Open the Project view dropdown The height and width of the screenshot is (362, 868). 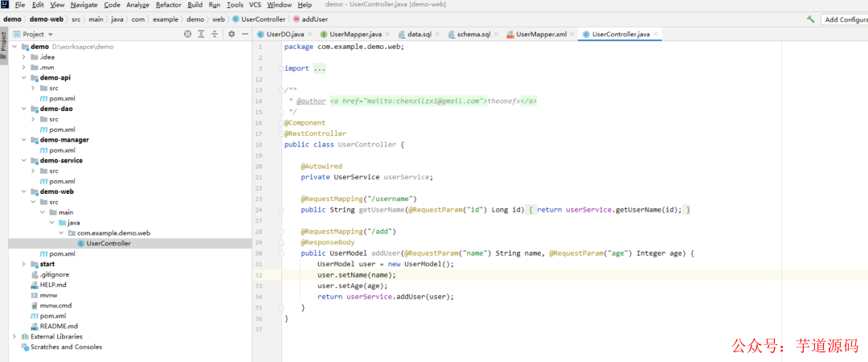point(51,35)
